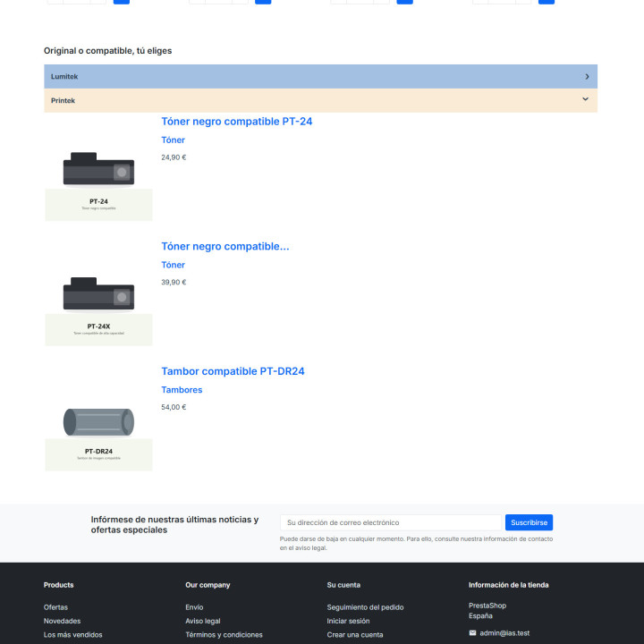Select the Printek brand section header
The height and width of the screenshot is (644, 644).
(320, 100)
